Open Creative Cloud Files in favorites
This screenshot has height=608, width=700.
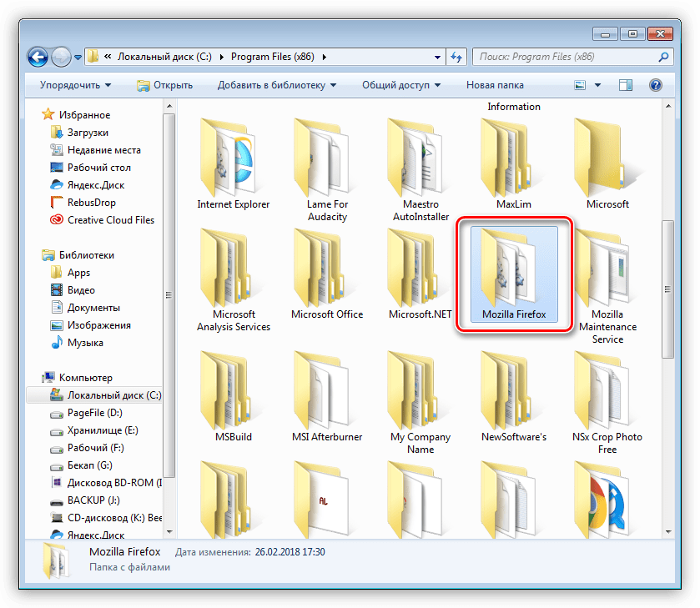click(x=110, y=220)
